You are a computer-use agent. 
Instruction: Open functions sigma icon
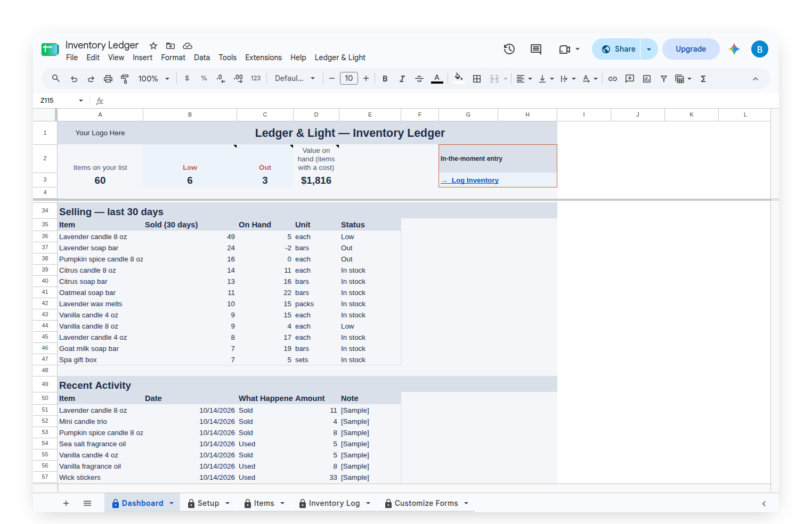coord(703,79)
